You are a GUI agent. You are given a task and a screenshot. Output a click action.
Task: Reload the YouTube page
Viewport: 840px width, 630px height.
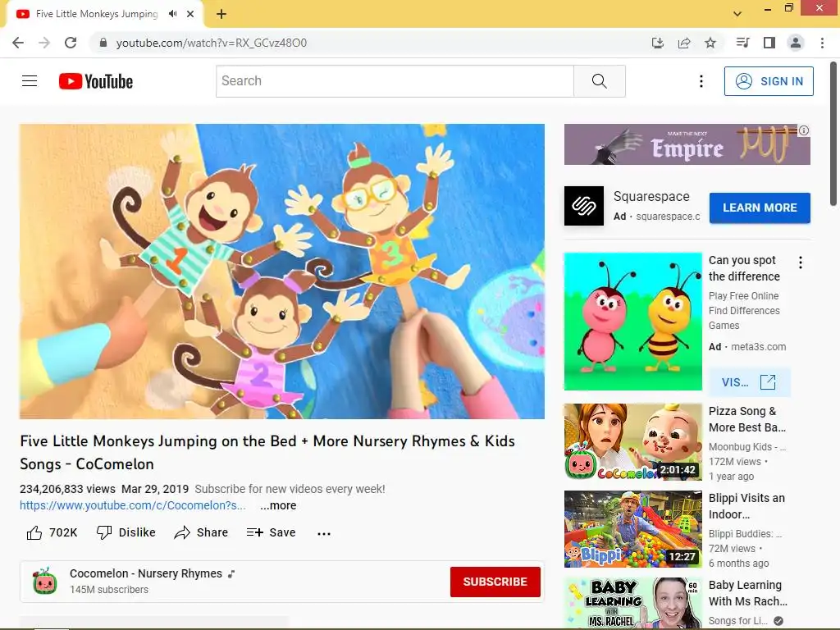(71, 43)
